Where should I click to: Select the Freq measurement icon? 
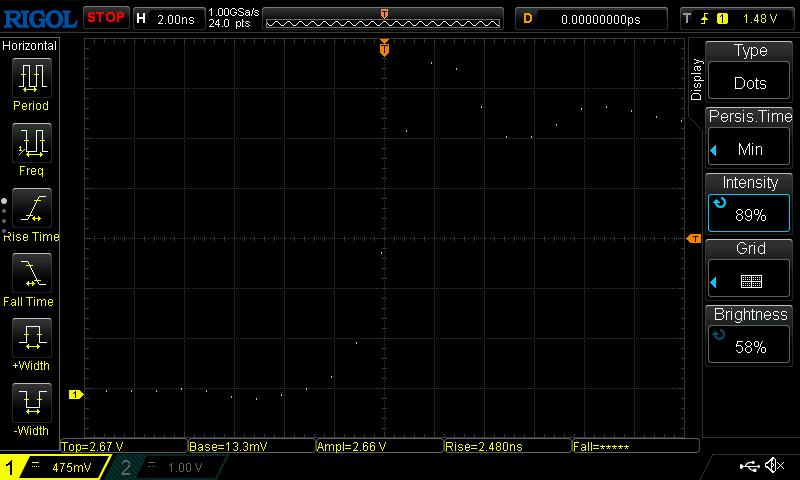click(x=32, y=143)
